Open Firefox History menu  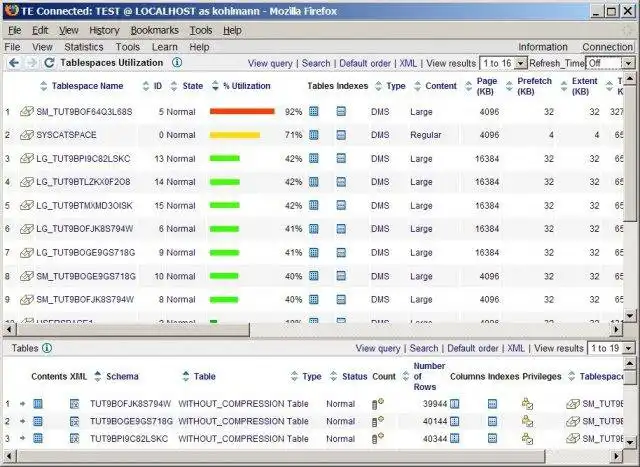tap(104, 30)
